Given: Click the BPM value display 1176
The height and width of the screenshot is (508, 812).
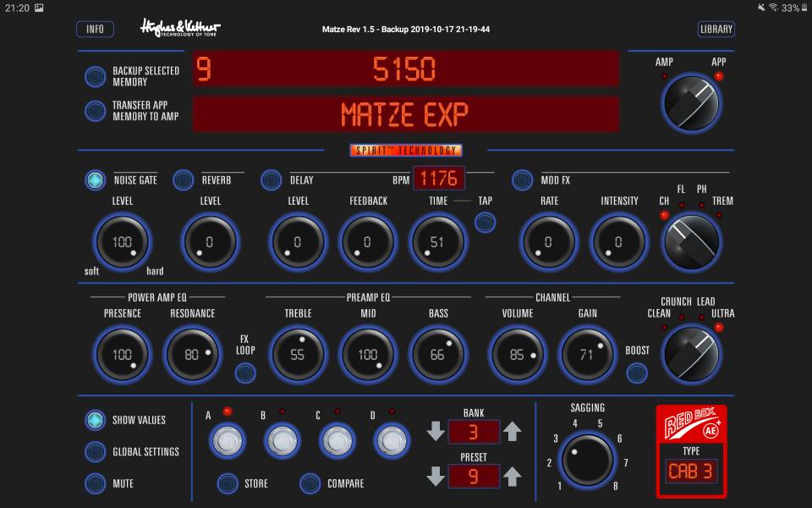Looking at the screenshot, I should pyautogui.click(x=439, y=179).
